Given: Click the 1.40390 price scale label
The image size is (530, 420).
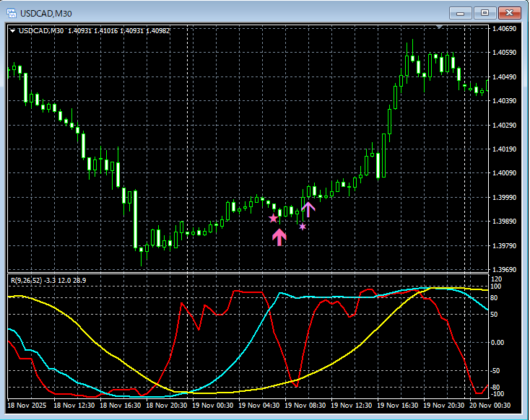Looking at the screenshot, I should point(504,101).
